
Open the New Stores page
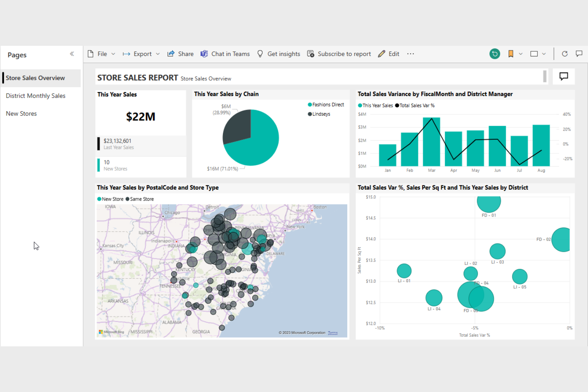21,113
